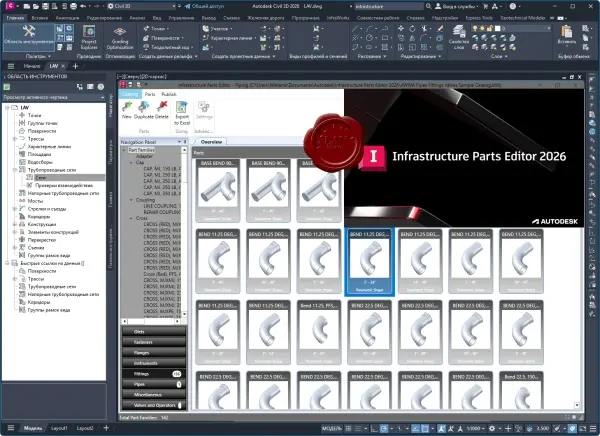The height and width of the screenshot is (436, 600).
Task: Open the Autodesk App Store cart icon
Action: pos(486,6)
